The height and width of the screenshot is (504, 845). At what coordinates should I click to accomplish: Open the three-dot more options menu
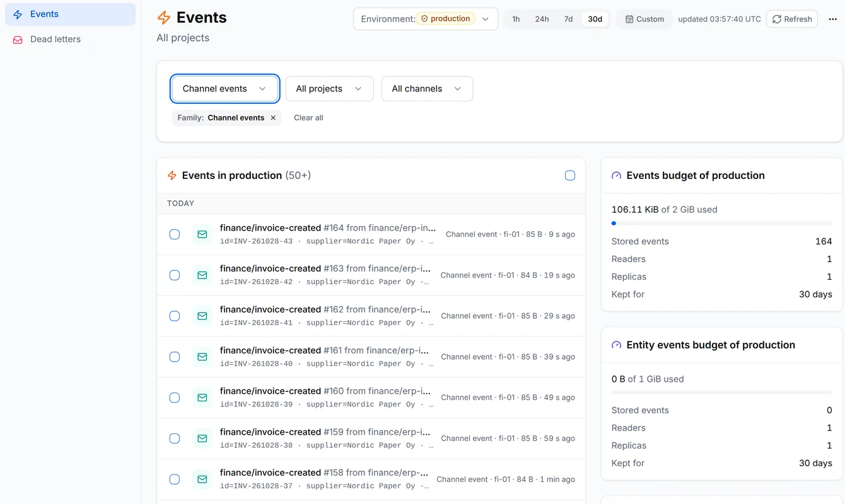pos(832,19)
